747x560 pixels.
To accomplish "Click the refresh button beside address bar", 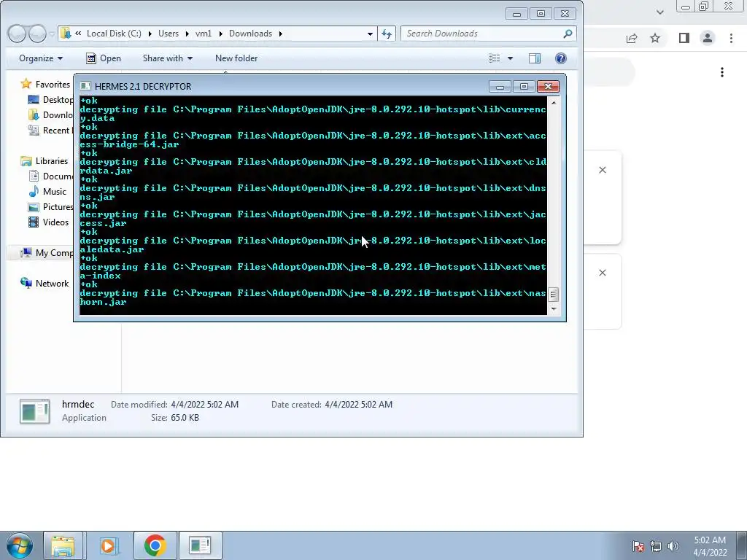I will tap(387, 34).
